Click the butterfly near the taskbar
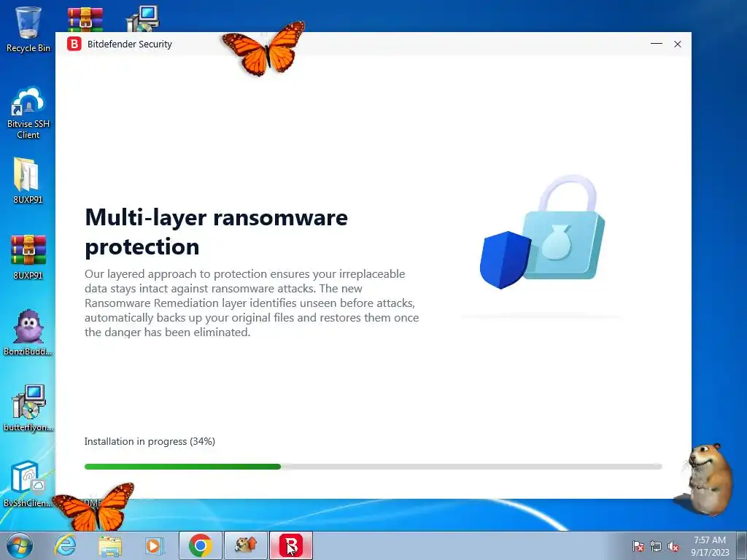 click(94, 506)
